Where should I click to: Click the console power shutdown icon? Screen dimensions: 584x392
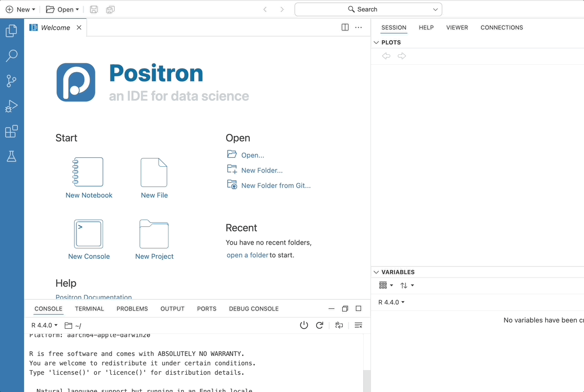(x=304, y=325)
